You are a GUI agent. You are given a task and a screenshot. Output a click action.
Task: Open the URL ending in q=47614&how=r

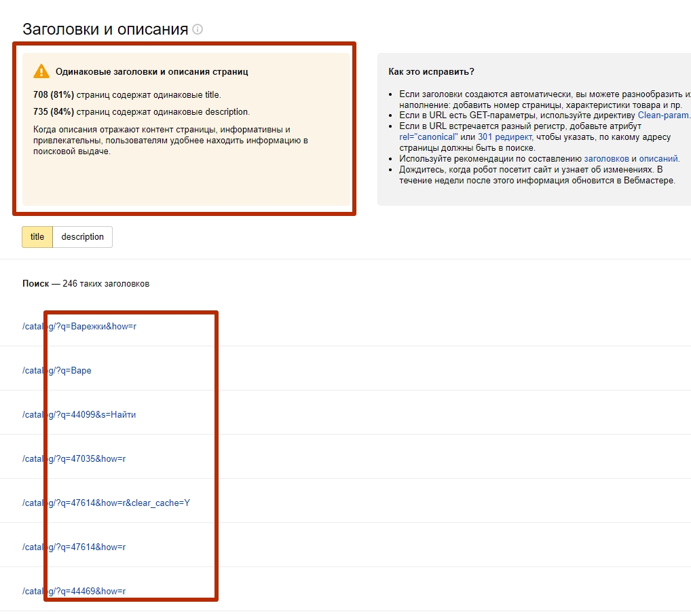(74, 547)
